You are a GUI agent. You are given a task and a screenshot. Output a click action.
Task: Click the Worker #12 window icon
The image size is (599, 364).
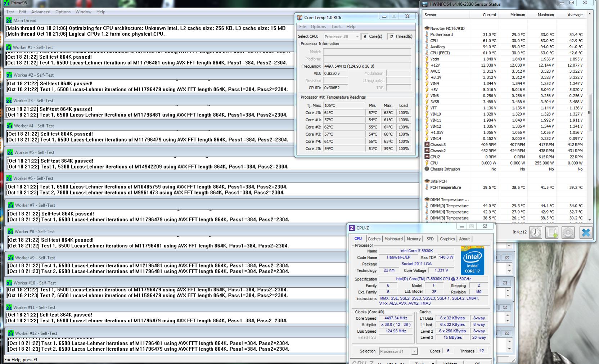11,333
